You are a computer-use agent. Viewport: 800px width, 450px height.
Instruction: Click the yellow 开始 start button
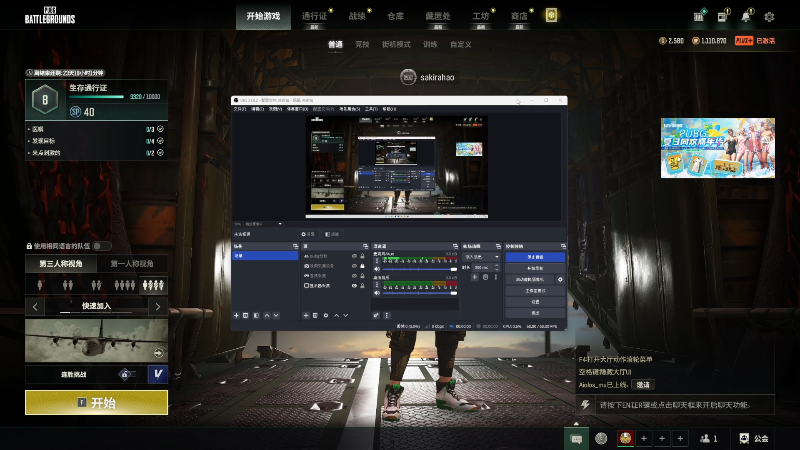(x=96, y=403)
